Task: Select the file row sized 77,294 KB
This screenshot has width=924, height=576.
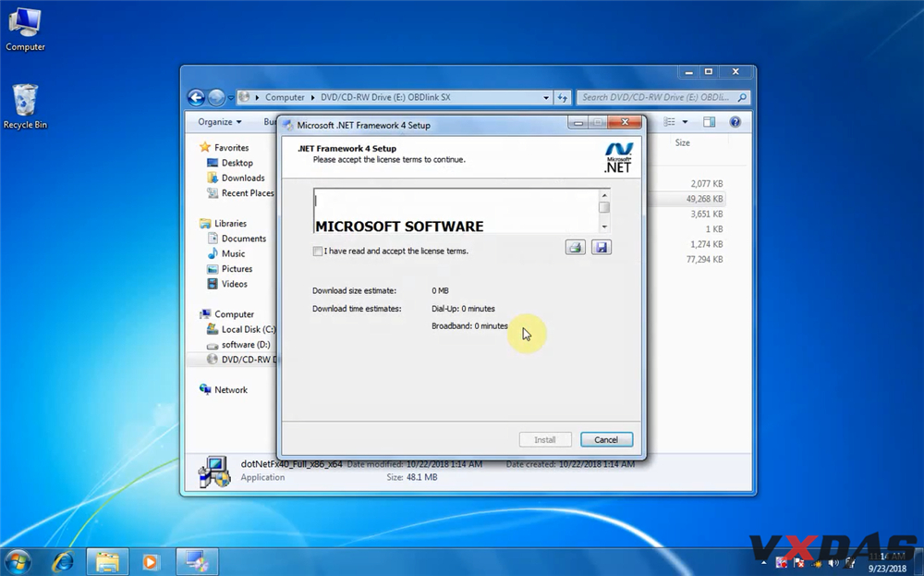Action: 687,260
